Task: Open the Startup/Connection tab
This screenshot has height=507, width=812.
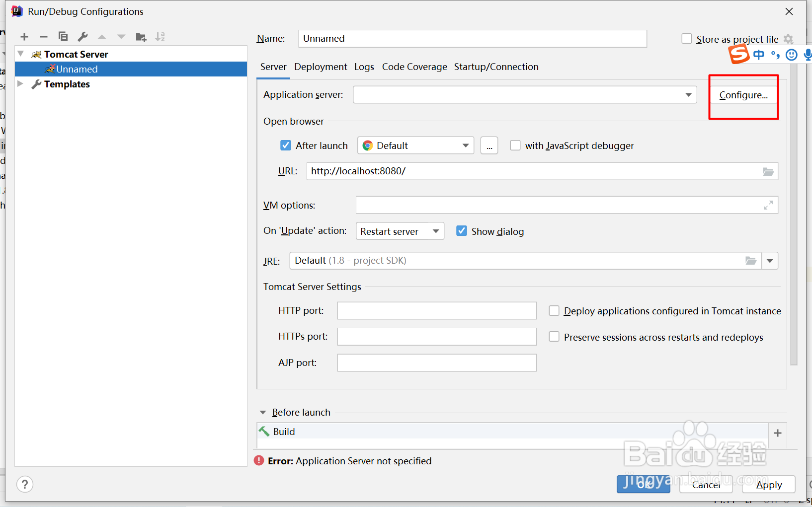Action: coord(496,67)
